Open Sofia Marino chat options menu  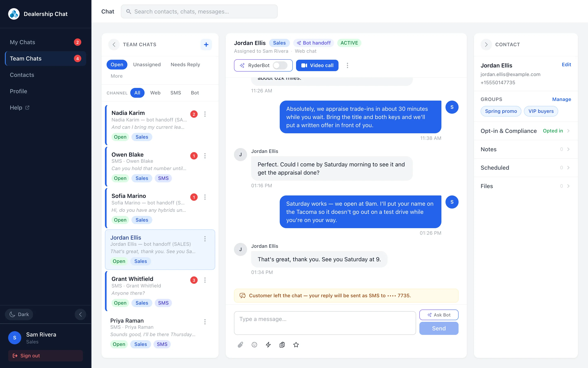tap(205, 197)
